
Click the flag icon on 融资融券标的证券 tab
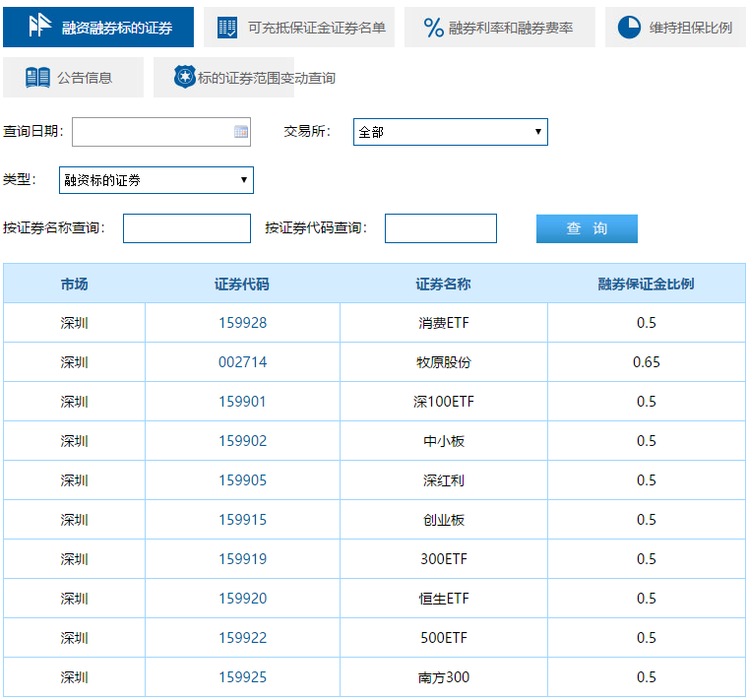(x=39, y=26)
